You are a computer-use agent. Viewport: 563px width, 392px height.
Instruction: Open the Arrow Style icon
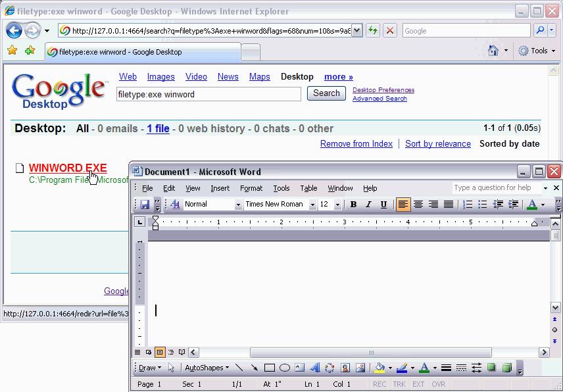[476, 368]
